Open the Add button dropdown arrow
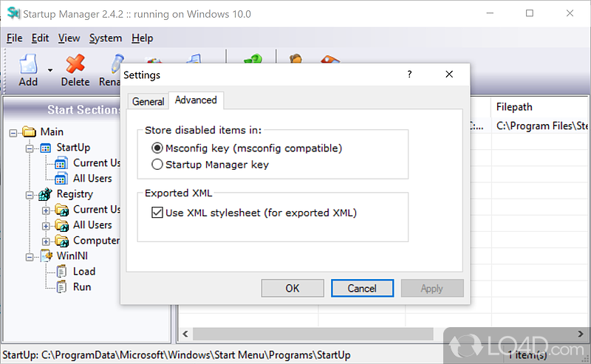The image size is (591, 364). point(50,70)
